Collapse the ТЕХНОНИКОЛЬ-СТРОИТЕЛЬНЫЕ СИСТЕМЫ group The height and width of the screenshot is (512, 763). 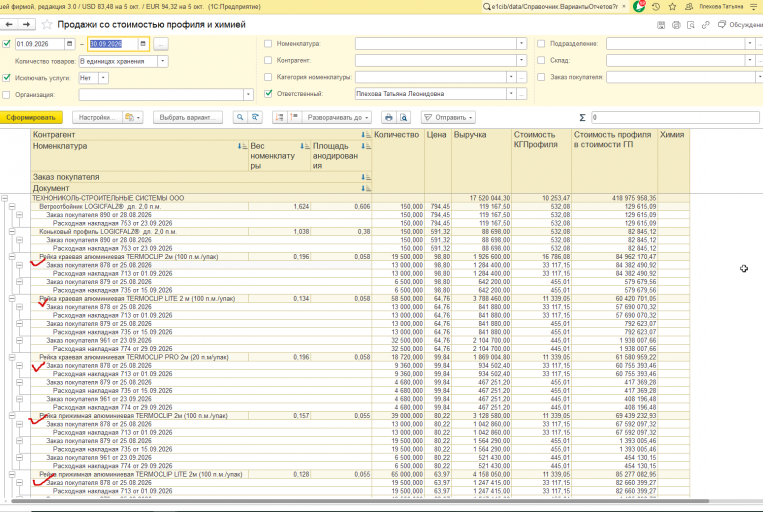(5, 198)
